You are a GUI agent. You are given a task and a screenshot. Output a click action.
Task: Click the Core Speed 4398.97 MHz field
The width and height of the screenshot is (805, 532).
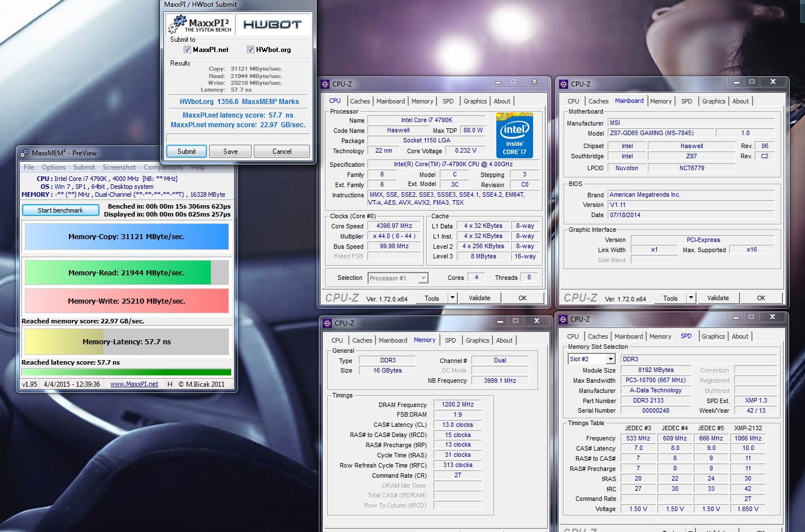tap(394, 226)
